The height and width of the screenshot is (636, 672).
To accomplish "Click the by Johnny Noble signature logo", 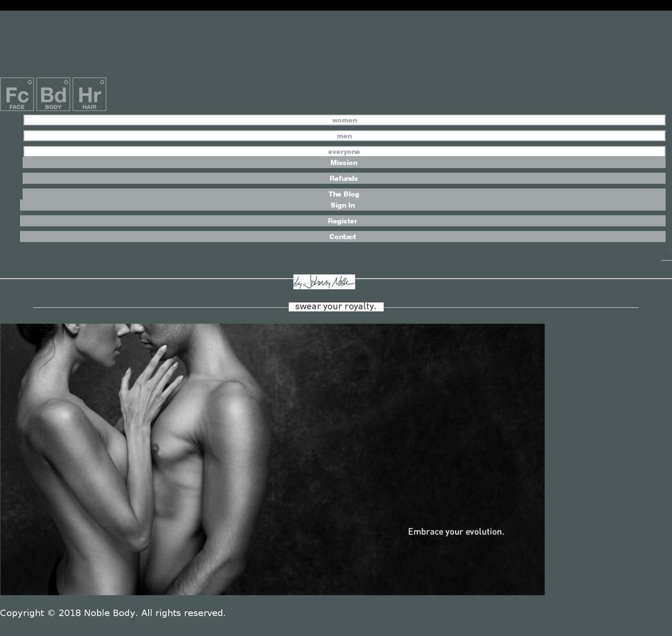I will [x=324, y=282].
